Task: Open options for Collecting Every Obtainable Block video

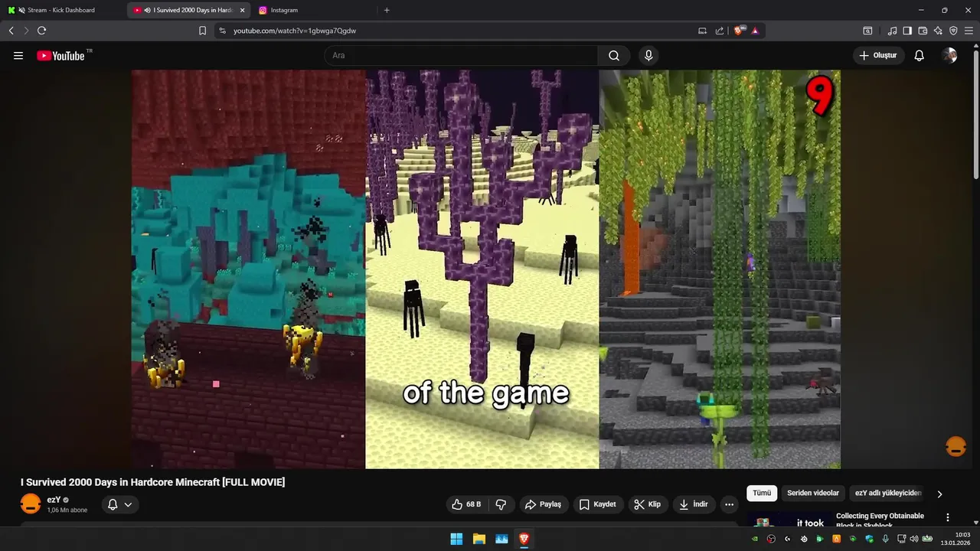Action: coord(948,517)
